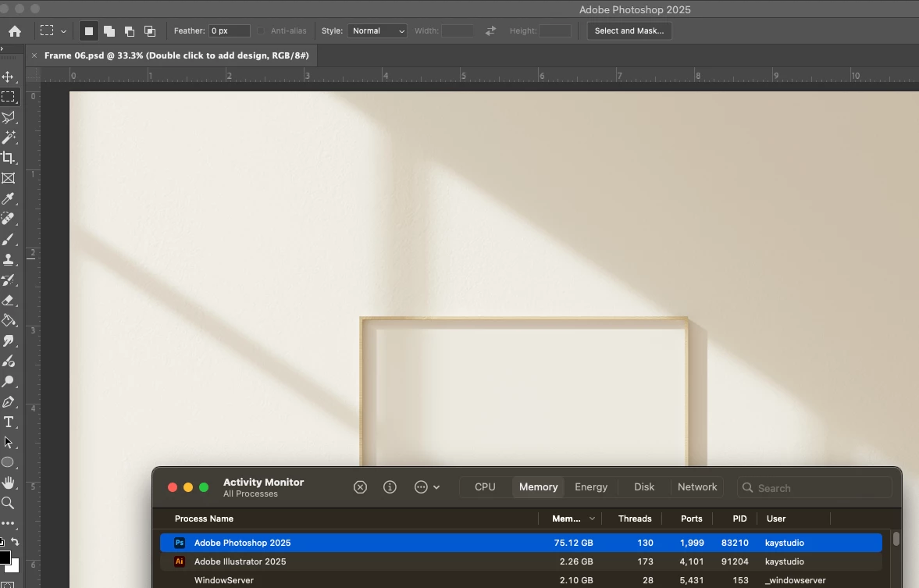Expand the collapsed panel arrows at top-left
The image size is (919, 588).
pos(2,48)
